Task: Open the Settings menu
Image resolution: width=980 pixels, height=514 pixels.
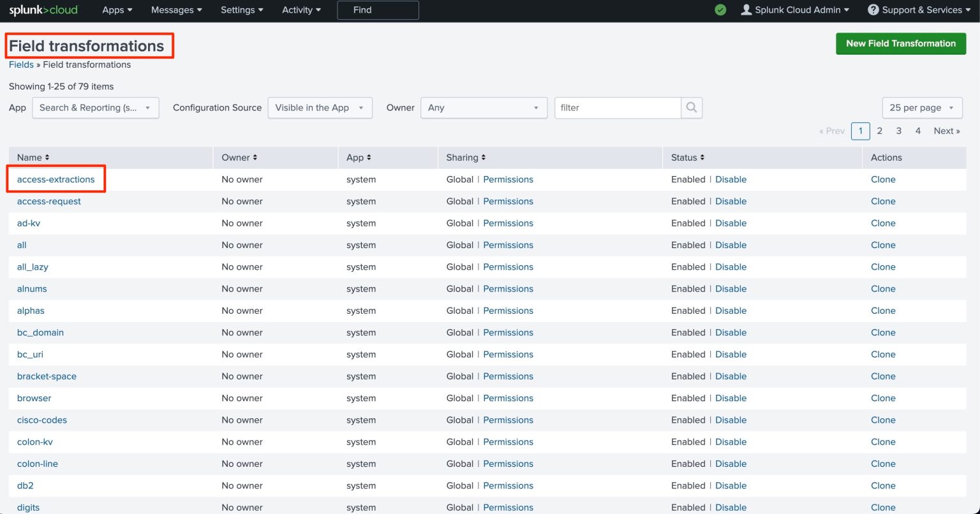Action: pyautogui.click(x=242, y=10)
